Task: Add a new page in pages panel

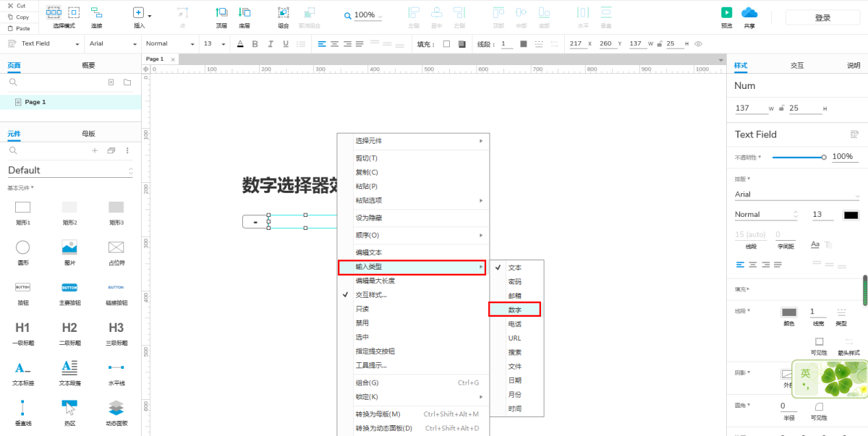Action: [111, 82]
